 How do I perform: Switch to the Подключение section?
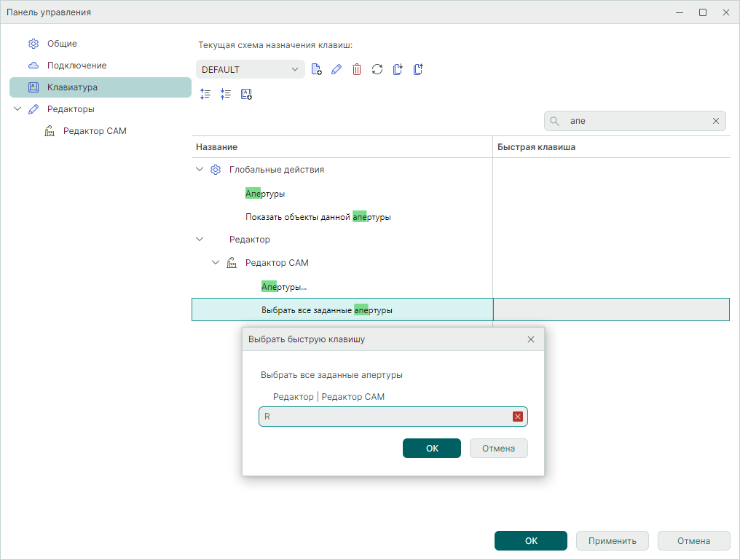click(x=76, y=66)
